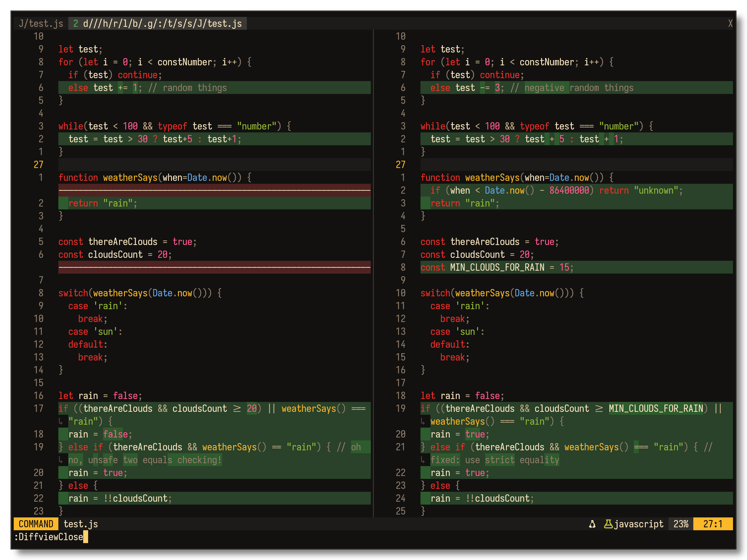Image resolution: width=747 pixels, height=560 pixels.
Task: Click the flask filetype icon beside javascript
Action: (x=608, y=524)
